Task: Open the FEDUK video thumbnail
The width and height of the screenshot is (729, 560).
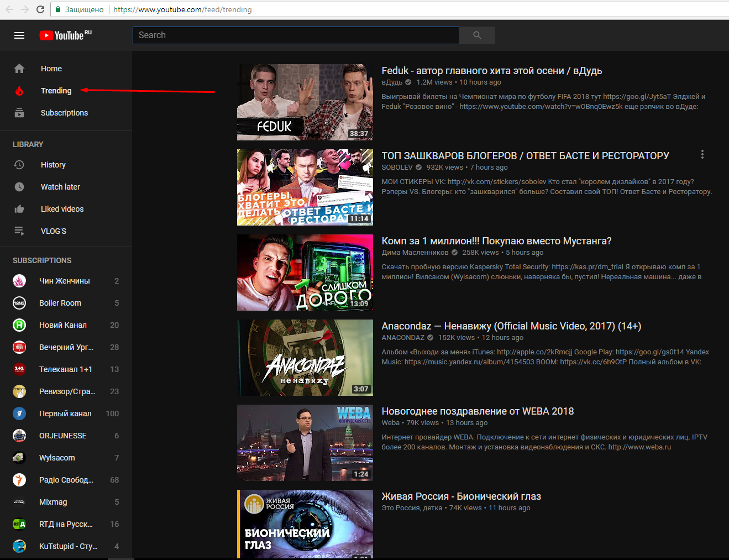Action: 305,102
